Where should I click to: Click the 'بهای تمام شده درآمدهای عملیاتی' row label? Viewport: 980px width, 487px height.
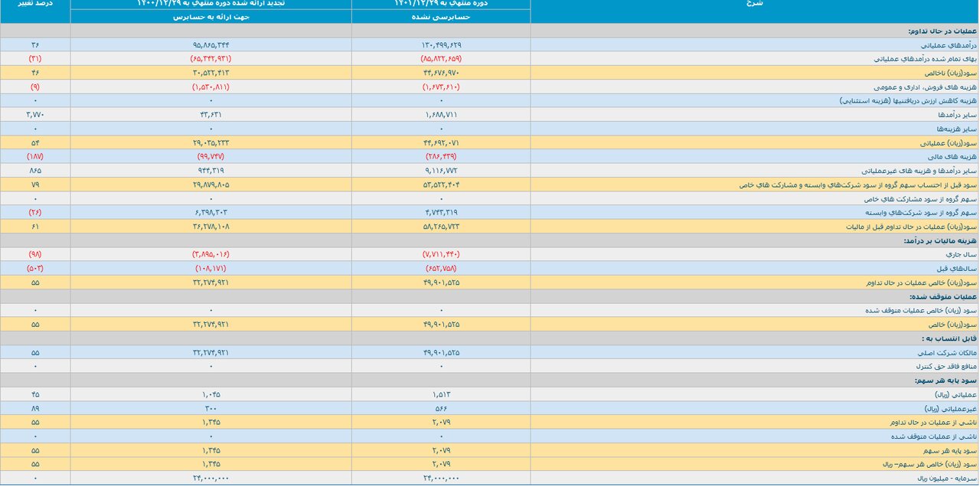[x=924, y=58]
